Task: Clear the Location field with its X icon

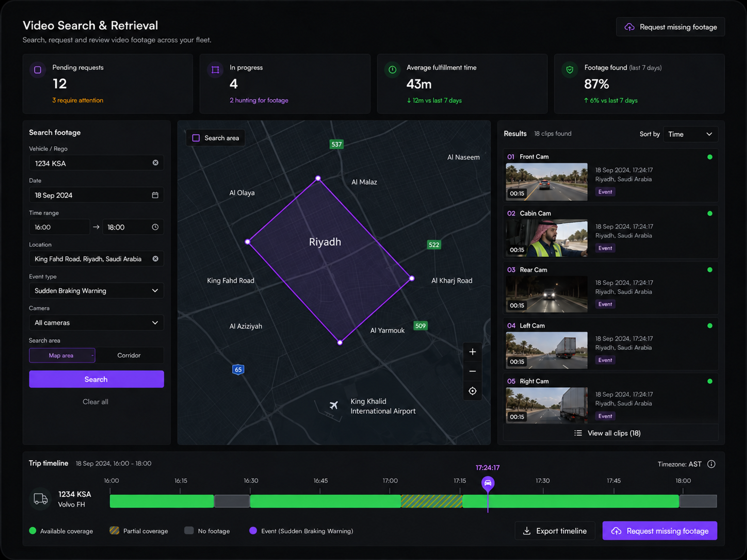Action: [155, 259]
